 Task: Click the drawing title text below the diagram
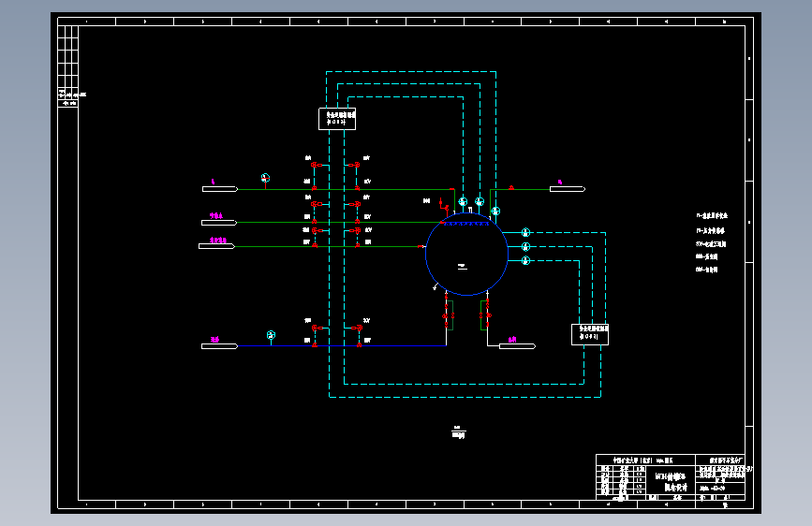[459, 432]
